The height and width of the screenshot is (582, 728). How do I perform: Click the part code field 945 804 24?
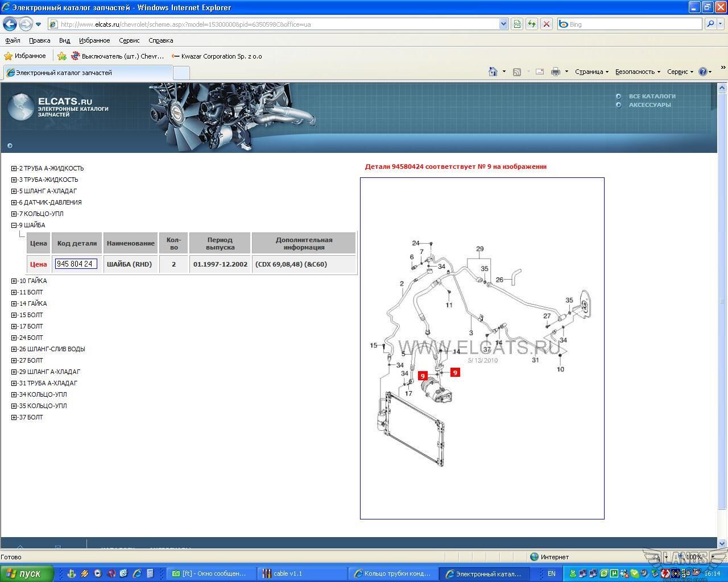click(76, 264)
